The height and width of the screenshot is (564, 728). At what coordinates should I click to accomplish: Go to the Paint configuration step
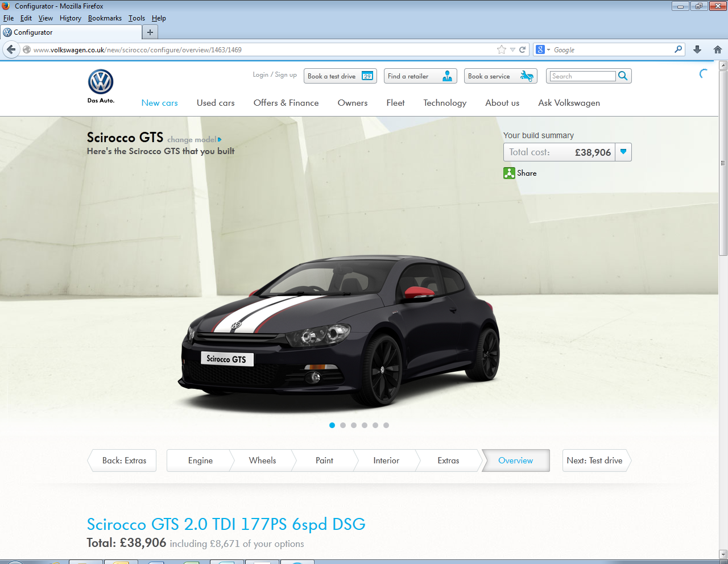pyautogui.click(x=324, y=461)
